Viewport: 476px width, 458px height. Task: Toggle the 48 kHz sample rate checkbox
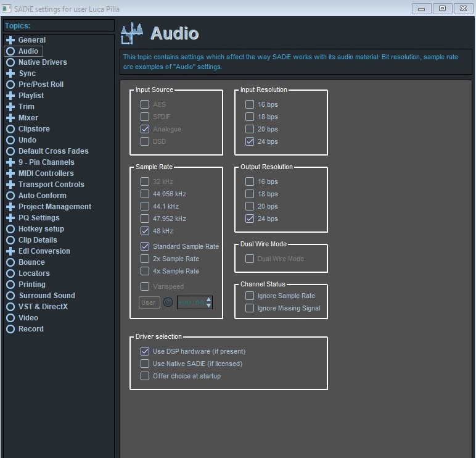pyautogui.click(x=145, y=231)
